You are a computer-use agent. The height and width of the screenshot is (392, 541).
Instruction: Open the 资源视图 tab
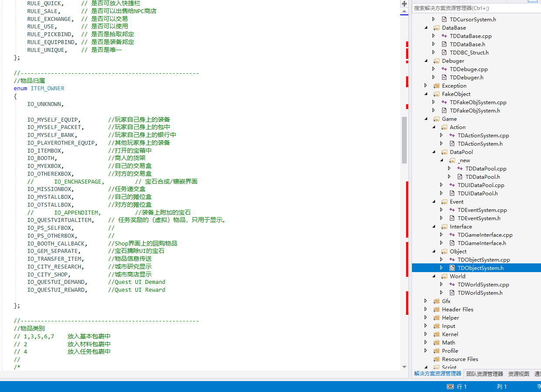pos(518,374)
